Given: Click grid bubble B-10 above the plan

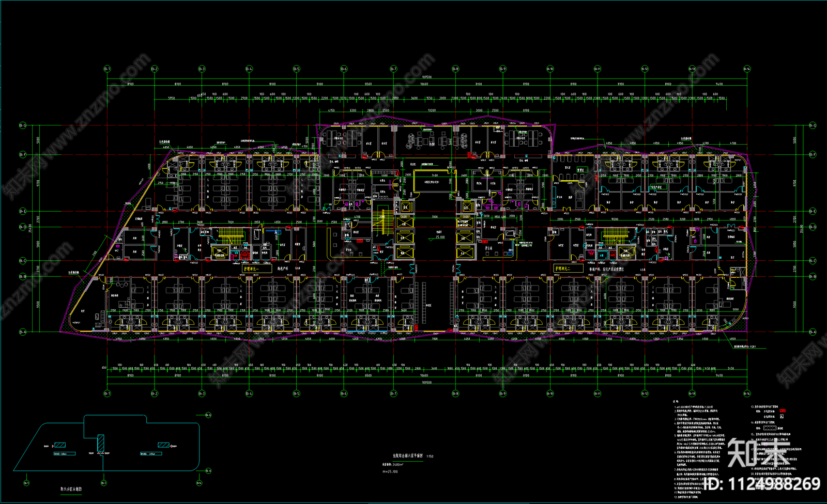Looking at the screenshot, I should [x=550, y=69].
